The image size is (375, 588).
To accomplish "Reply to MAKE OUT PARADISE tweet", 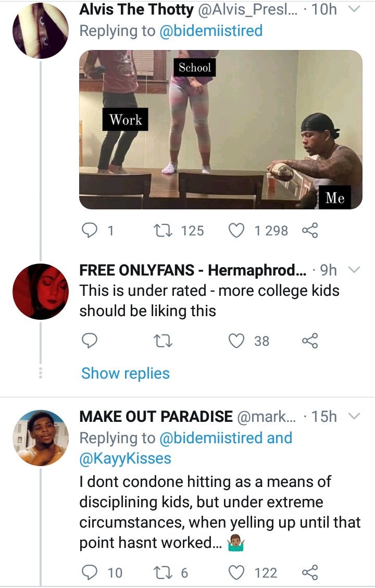I will coord(90,572).
